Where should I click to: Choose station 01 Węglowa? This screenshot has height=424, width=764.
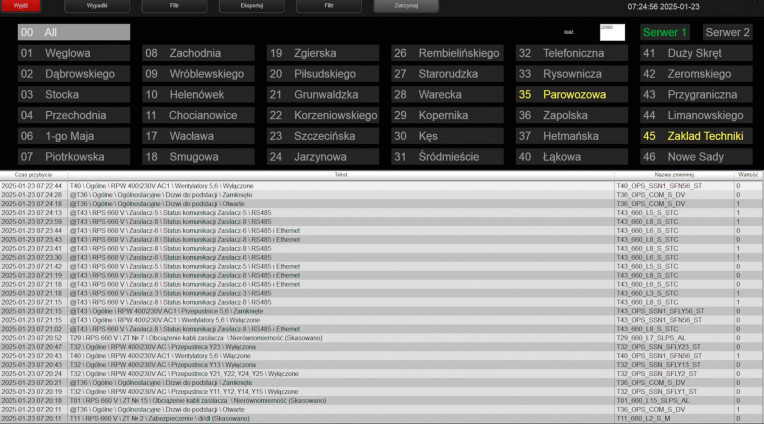point(73,52)
